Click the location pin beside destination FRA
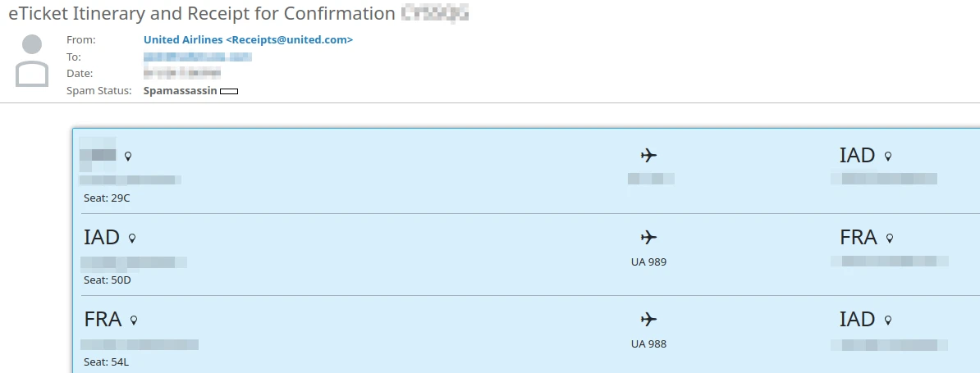Screen dimensions: 980x373 coord(890,239)
